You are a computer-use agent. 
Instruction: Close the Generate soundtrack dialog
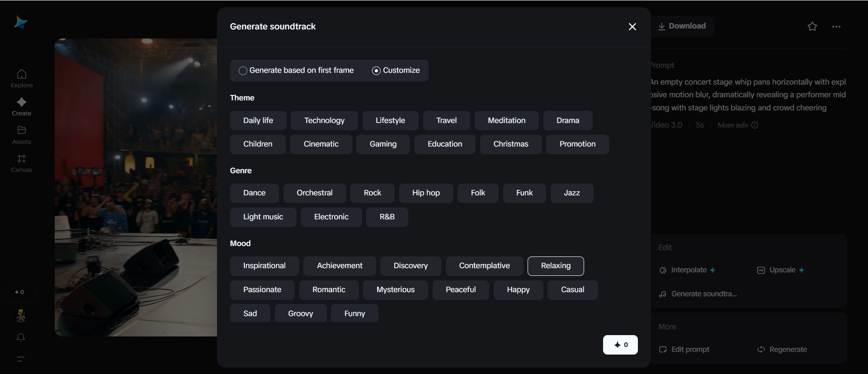pos(632,27)
